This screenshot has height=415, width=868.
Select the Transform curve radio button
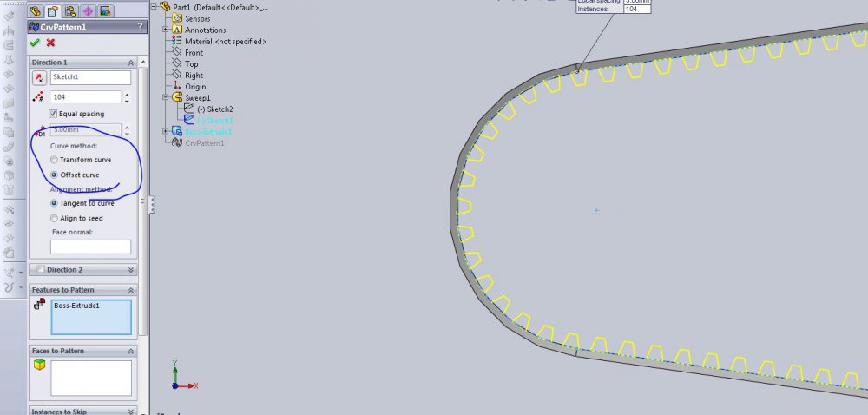[55, 160]
